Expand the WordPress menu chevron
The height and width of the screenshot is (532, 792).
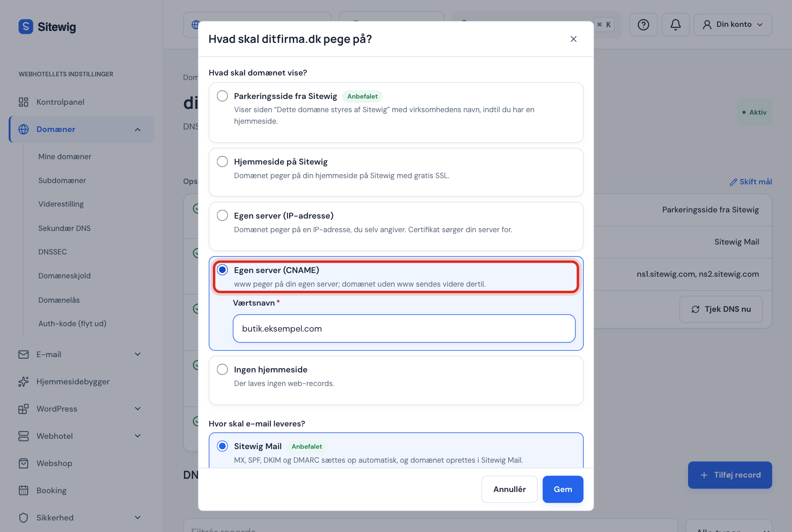138,409
